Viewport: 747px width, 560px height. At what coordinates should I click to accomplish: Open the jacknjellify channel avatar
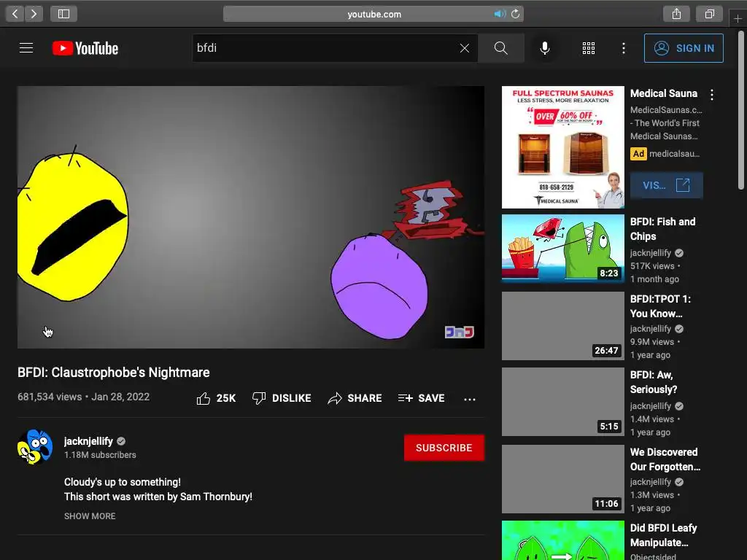click(x=35, y=447)
